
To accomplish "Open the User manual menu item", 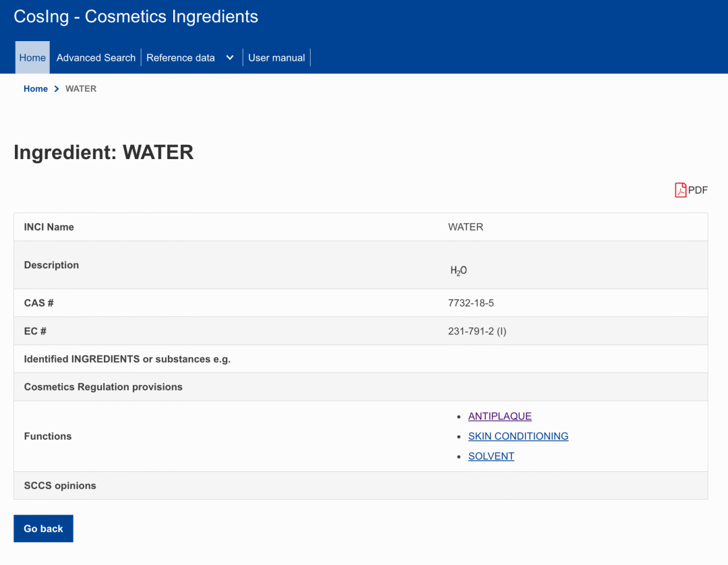I will pos(276,58).
